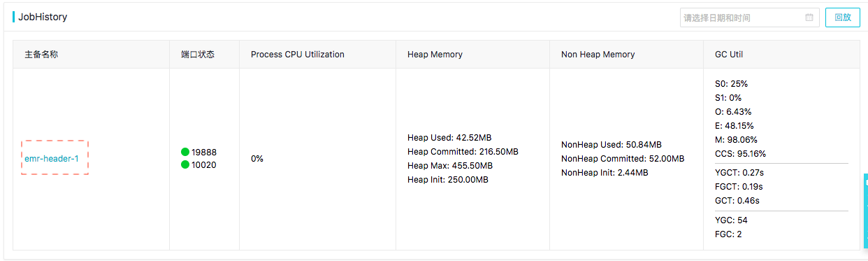The width and height of the screenshot is (868, 261).
Task: Click the calendar icon in date field
Action: click(x=809, y=17)
